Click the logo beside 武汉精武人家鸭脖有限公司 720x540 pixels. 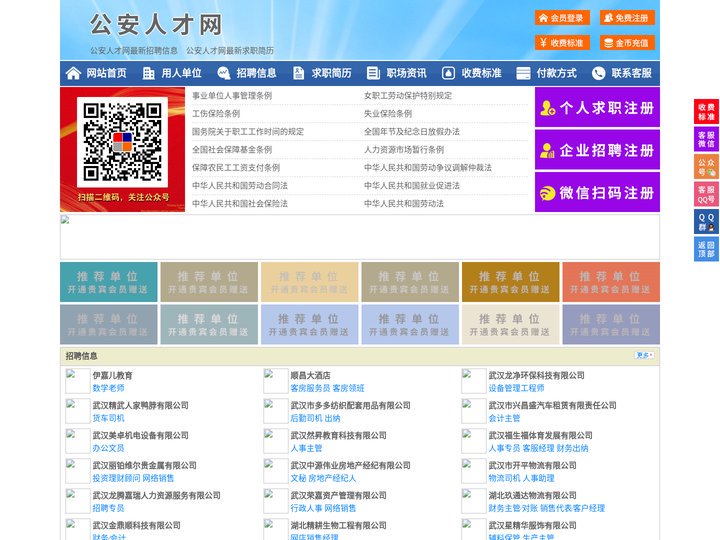click(x=78, y=411)
